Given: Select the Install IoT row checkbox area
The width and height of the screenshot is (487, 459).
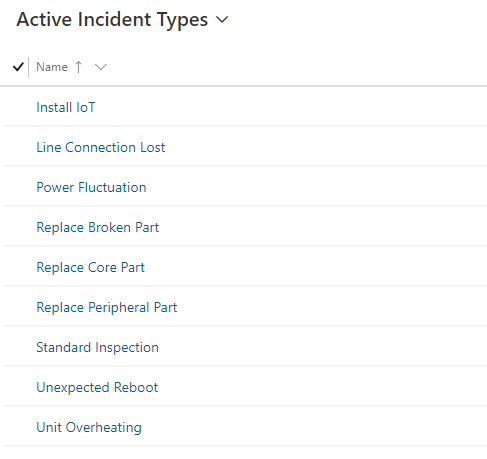Looking at the screenshot, I should pyautogui.click(x=18, y=107).
